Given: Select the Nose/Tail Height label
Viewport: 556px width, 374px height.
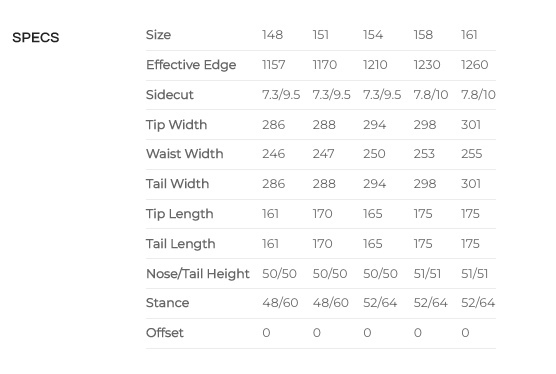Looking at the screenshot, I should click(198, 274).
